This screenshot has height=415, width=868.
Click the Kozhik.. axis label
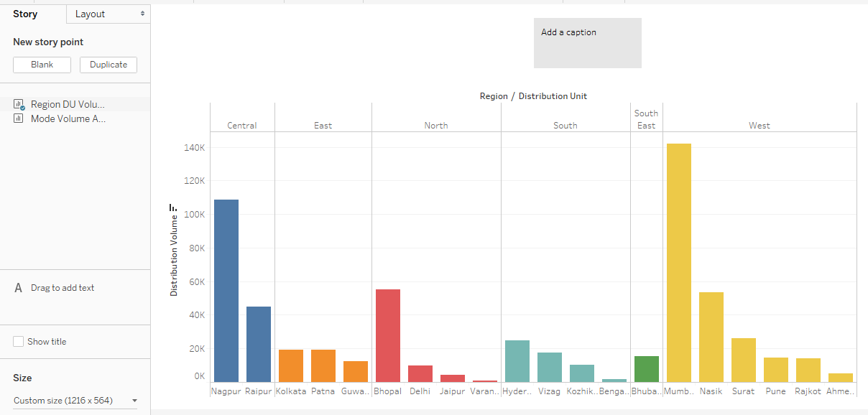click(x=582, y=392)
